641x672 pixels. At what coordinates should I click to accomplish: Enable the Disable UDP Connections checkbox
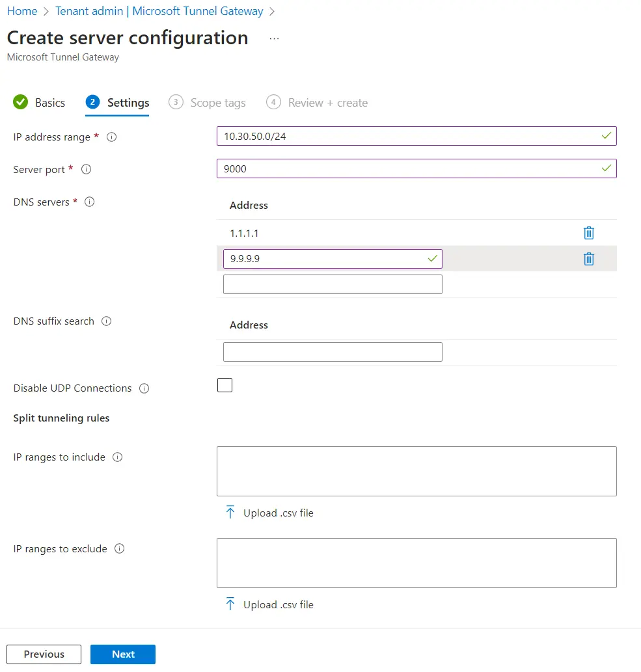225,385
